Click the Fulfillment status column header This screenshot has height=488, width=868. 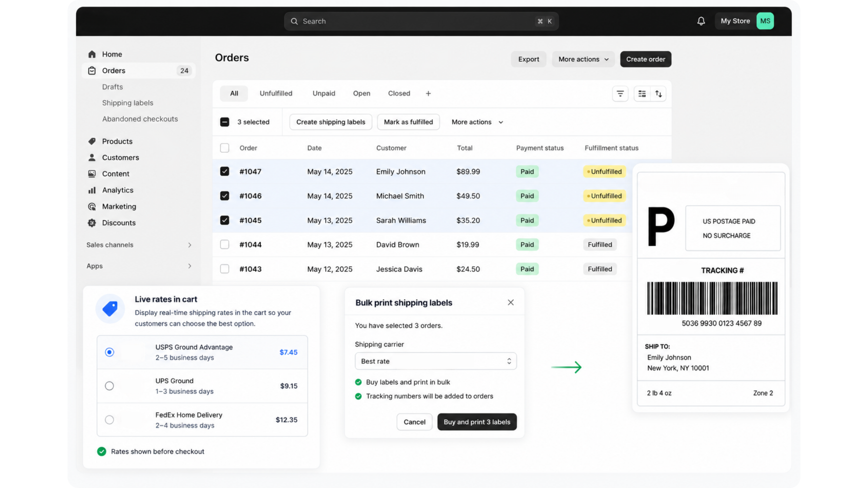tap(611, 148)
